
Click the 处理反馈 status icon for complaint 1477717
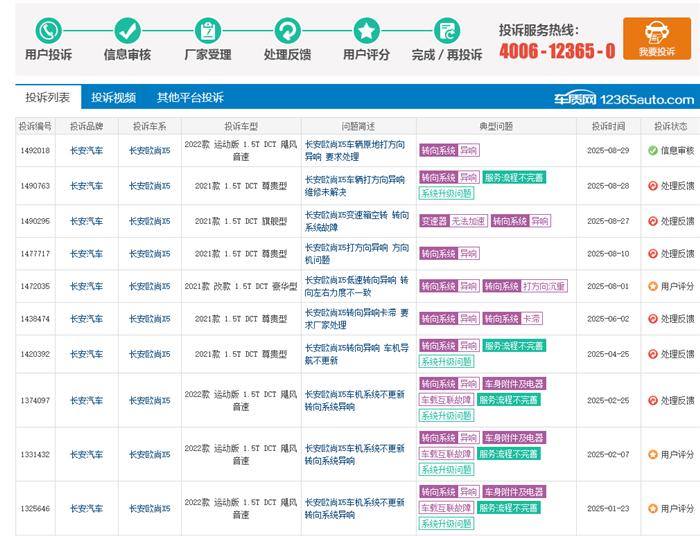[653, 253]
